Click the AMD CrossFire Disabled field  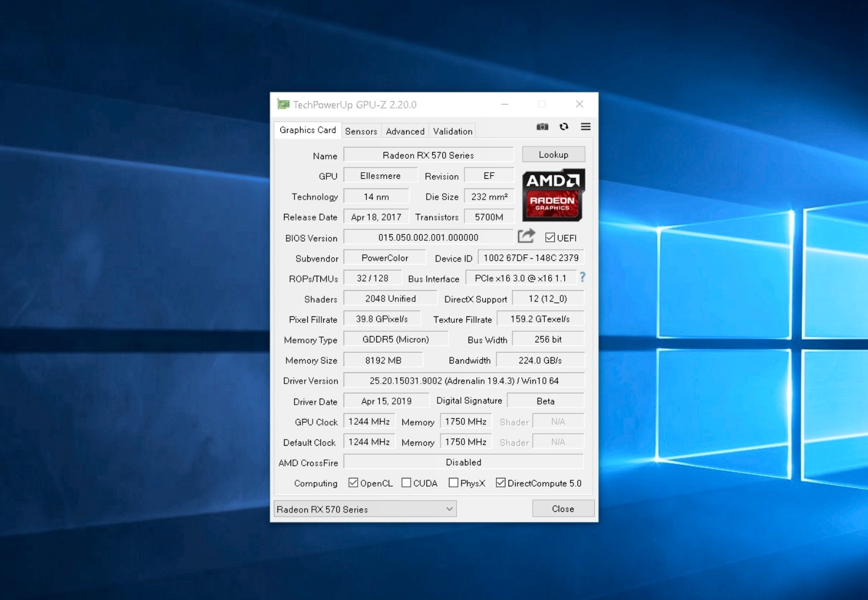(x=464, y=462)
